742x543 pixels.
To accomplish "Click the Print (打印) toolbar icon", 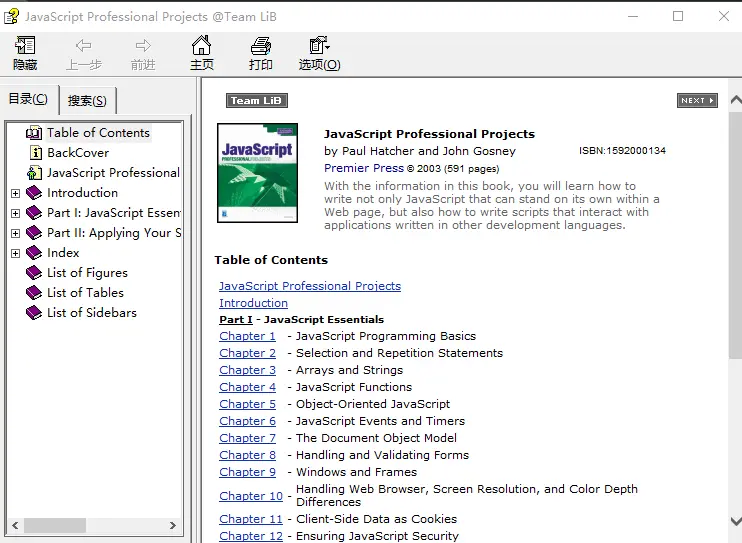I will (260, 53).
